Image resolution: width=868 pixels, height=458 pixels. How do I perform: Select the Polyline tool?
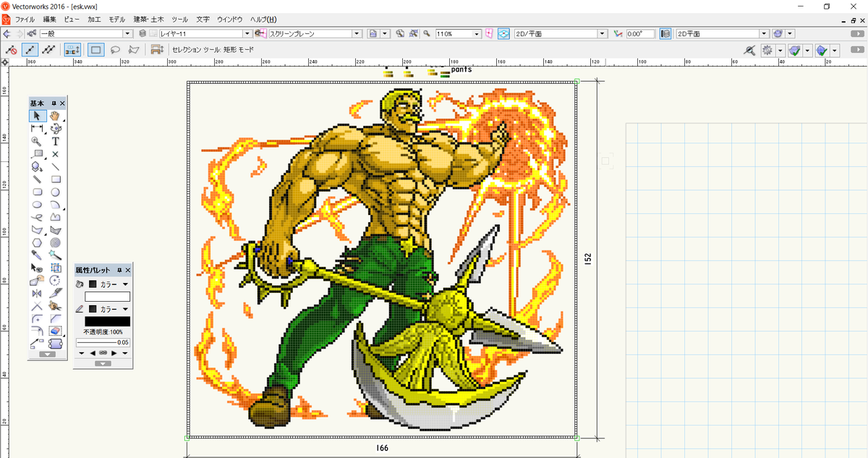55,218
